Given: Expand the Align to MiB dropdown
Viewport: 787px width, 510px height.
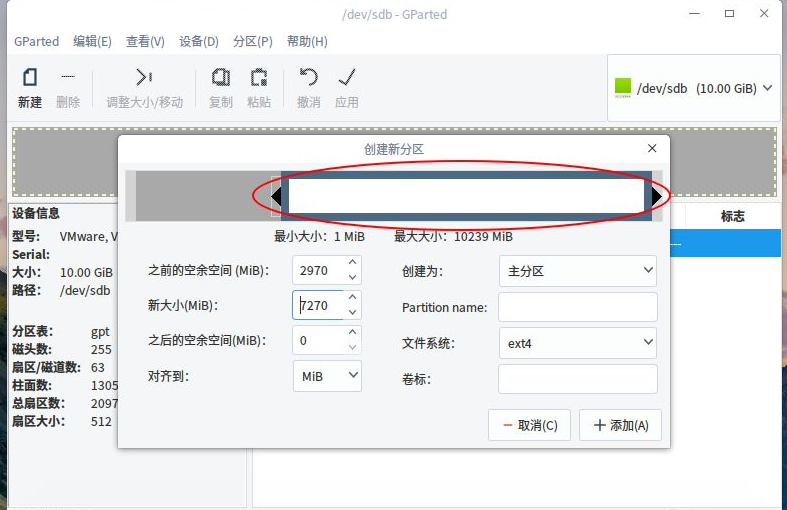Looking at the screenshot, I should (x=327, y=376).
